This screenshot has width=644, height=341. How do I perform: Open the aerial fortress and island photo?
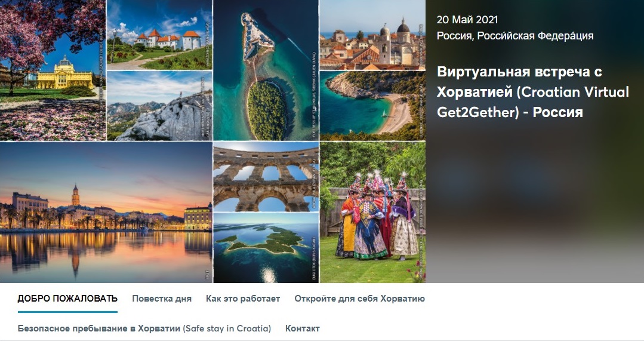point(266,70)
